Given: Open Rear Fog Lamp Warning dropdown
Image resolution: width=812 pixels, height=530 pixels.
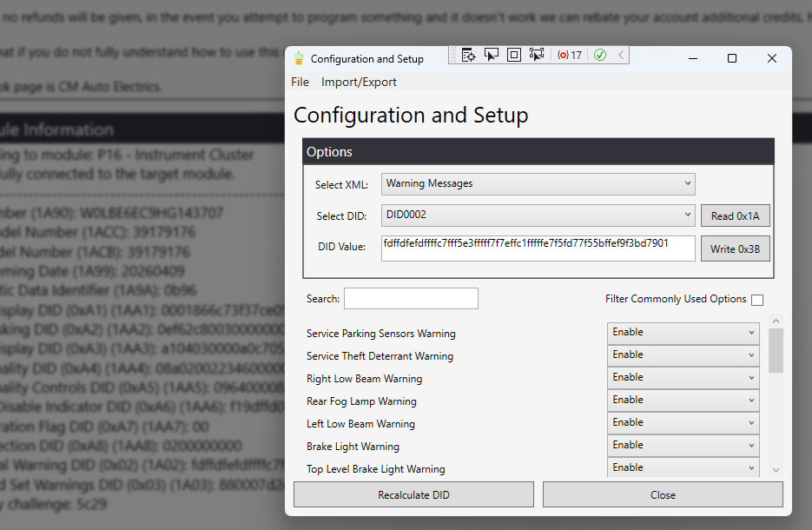Looking at the screenshot, I should pyautogui.click(x=683, y=401).
